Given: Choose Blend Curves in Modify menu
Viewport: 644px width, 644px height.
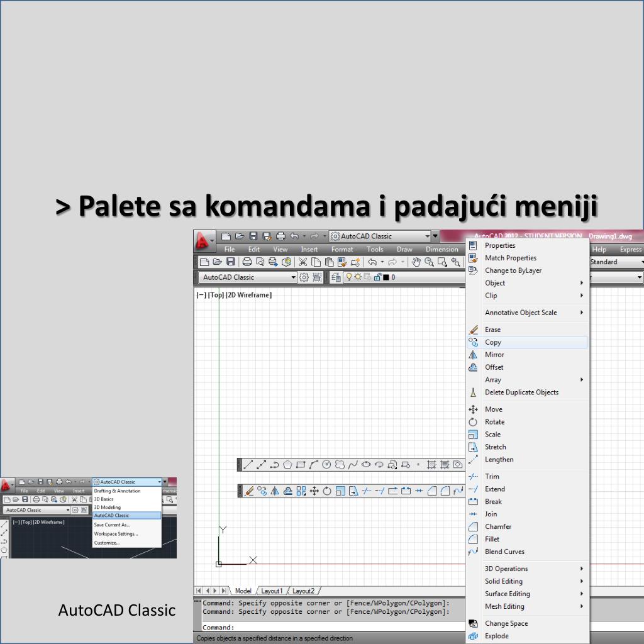Looking at the screenshot, I should click(528, 552).
